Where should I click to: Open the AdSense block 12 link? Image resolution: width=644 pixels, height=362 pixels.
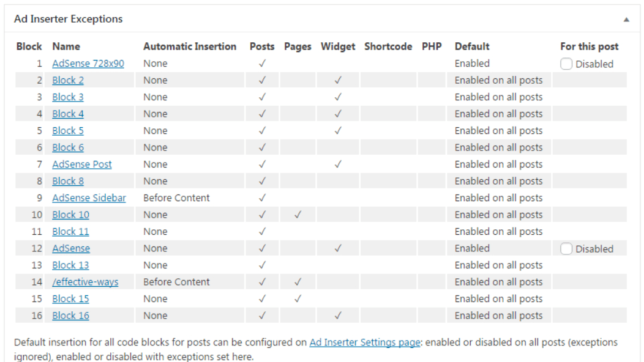click(x=71, y=249)
